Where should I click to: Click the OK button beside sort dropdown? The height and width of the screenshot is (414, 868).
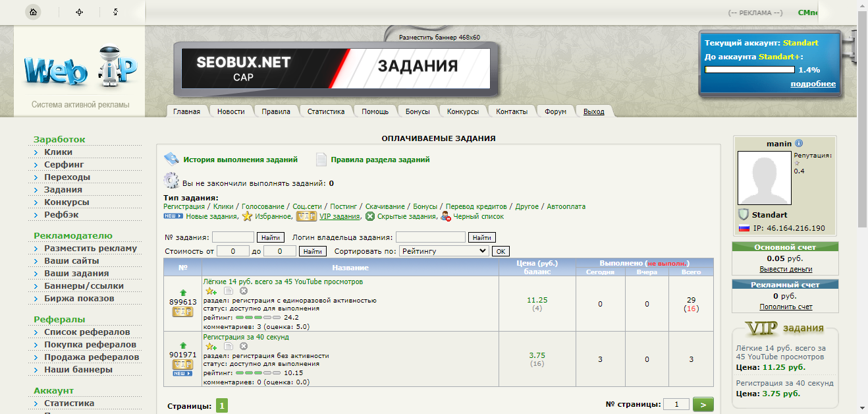(x=501, y=251)
